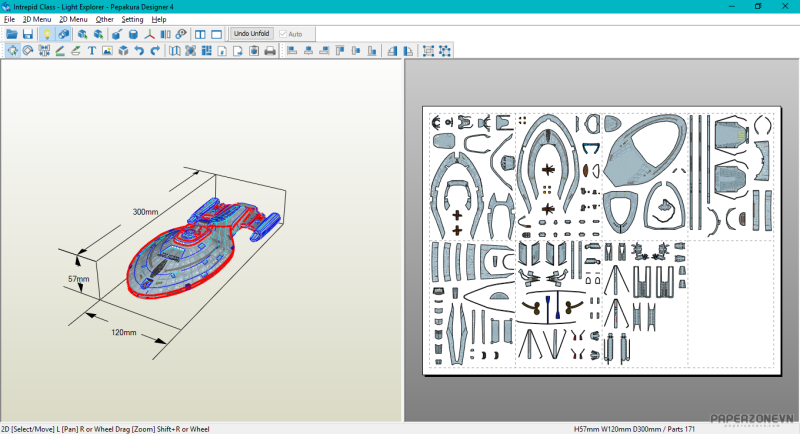Switch to split 3D/2D window view
Screen dimensions: 800x434
click(199, 34)
